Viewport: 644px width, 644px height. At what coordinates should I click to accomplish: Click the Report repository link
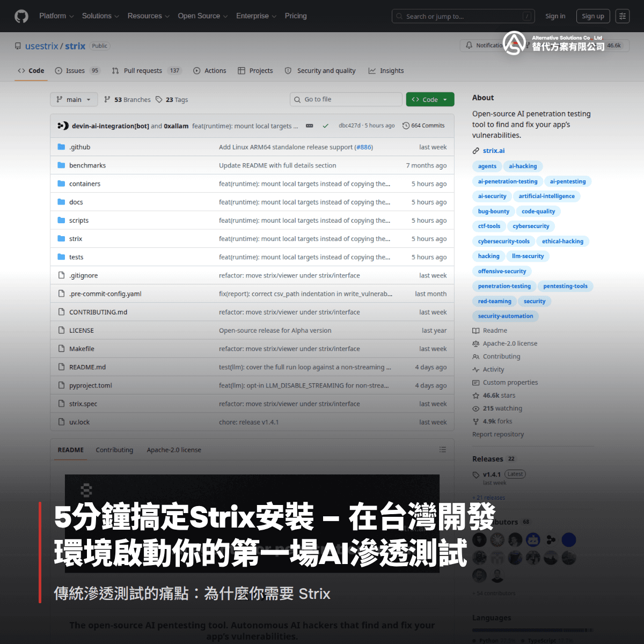click(498, 434)
